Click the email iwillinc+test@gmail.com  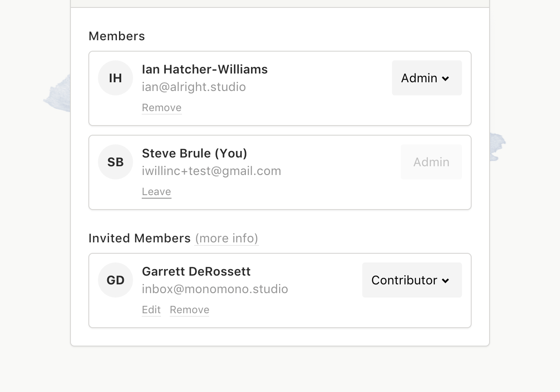point(211,171)
